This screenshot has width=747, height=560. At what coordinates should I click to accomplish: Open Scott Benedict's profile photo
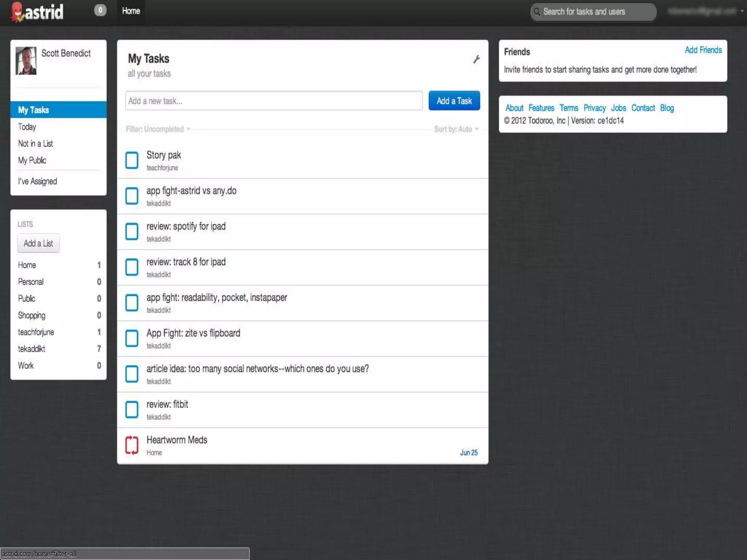tap(26, 61)
